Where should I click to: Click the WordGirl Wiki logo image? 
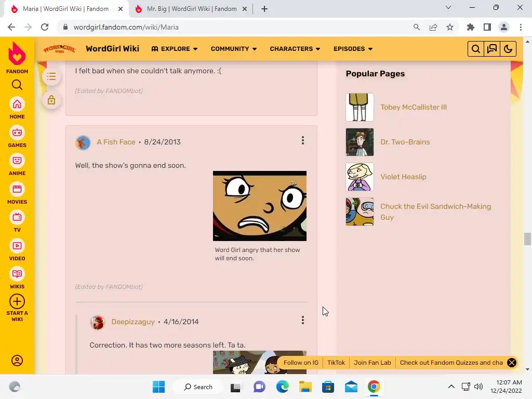click(59, 49)
